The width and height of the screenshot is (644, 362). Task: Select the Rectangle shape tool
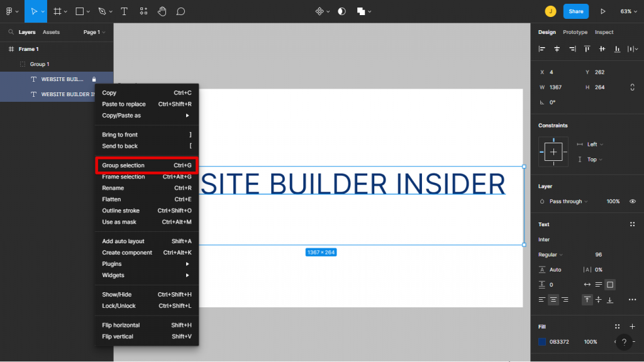[79, 11]
